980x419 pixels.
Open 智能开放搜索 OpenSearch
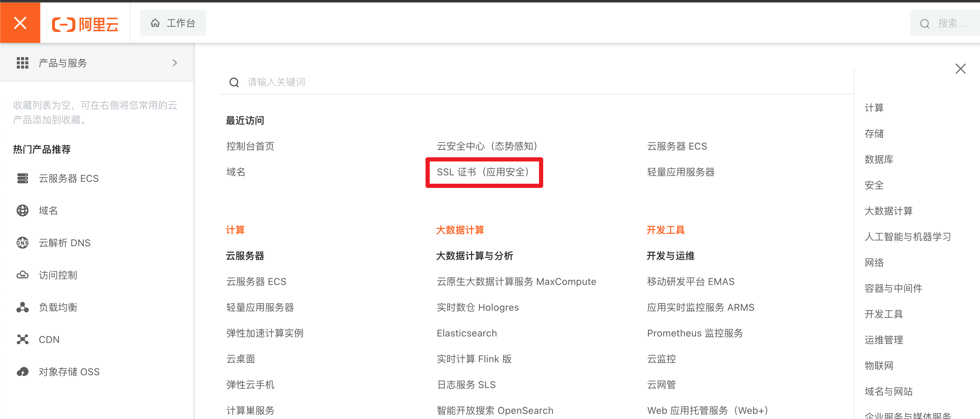coord(495,411)
